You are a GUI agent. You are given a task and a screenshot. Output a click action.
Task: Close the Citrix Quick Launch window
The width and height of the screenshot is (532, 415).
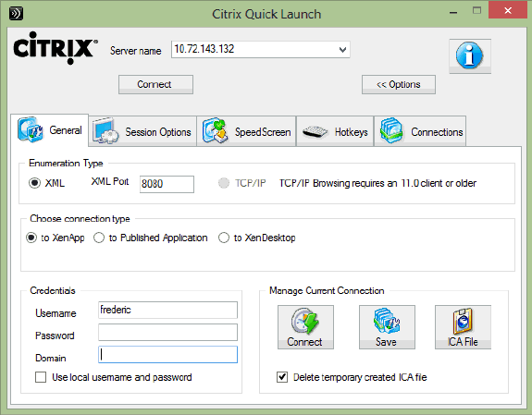coord(508,10)
